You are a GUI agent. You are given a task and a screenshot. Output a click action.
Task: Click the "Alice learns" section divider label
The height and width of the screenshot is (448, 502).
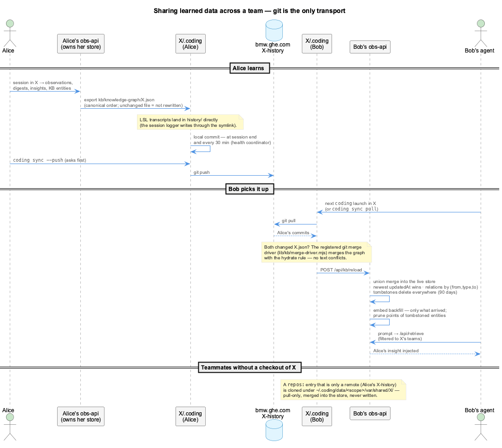coord(250,68)
